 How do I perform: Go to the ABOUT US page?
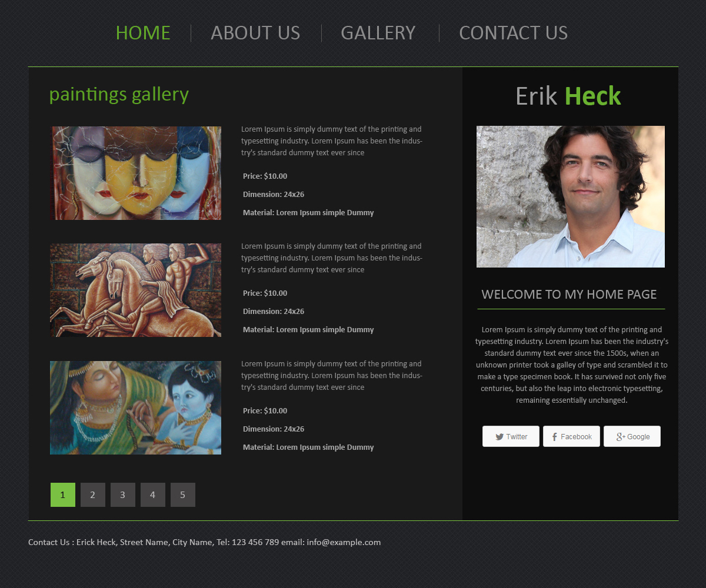tap(255, 33)
